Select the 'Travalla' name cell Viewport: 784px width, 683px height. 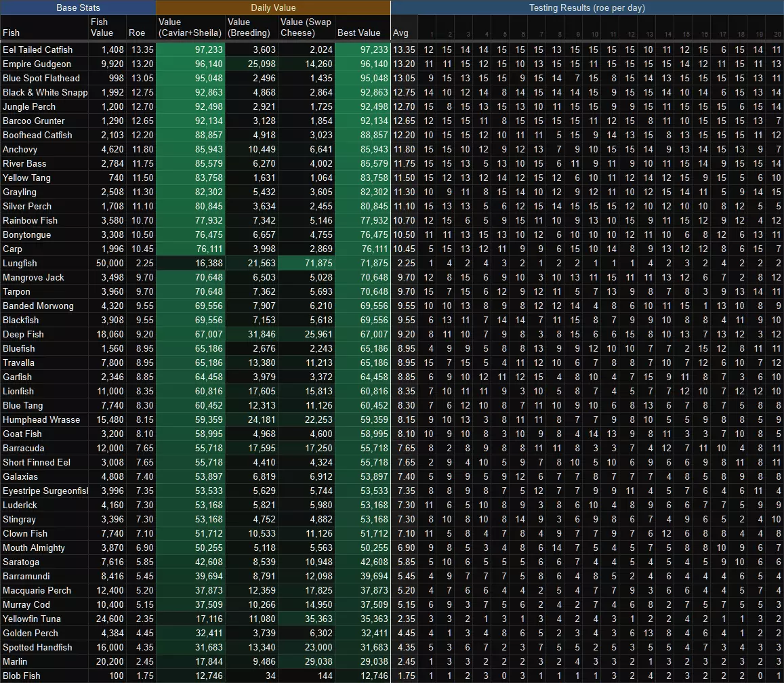(45, 363)
